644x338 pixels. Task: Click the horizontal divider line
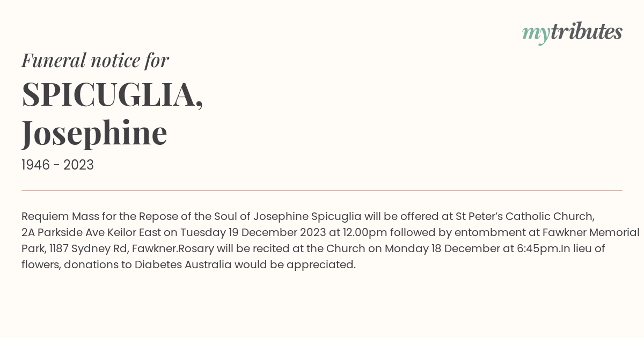[322, 190]
